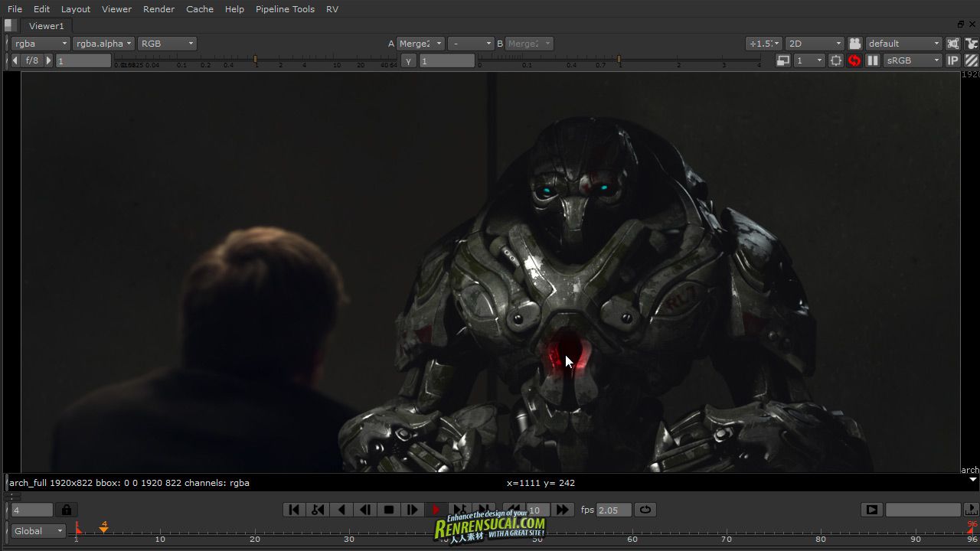Open the Layout menu
The image size is (980, 551).
pyautogui.click(x=76, y=9)
